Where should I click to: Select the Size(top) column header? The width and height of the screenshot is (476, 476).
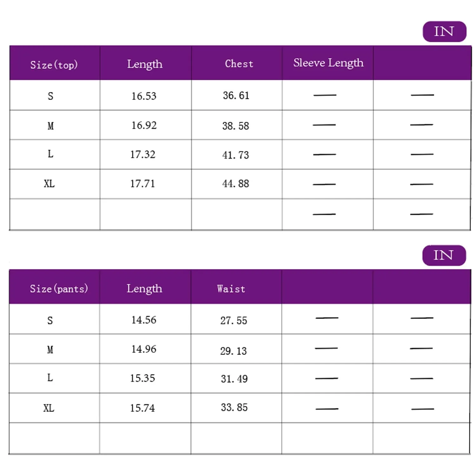click(54, 64)
